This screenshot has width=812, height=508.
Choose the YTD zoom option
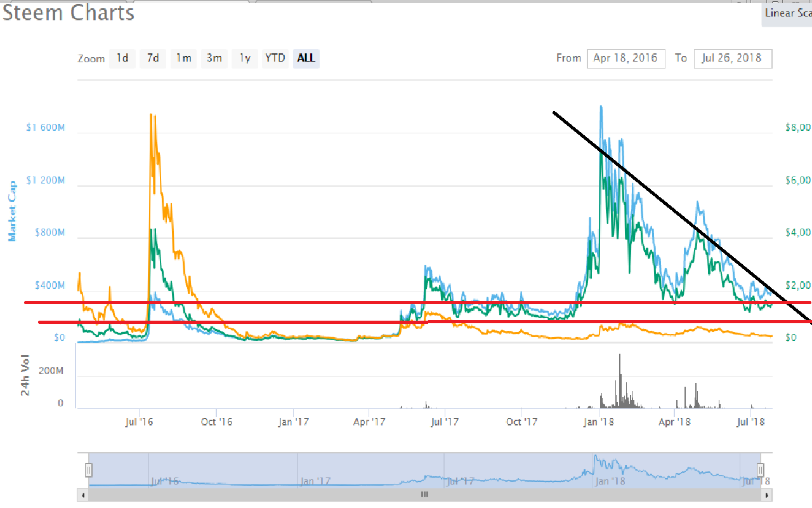tap(275, 58)
